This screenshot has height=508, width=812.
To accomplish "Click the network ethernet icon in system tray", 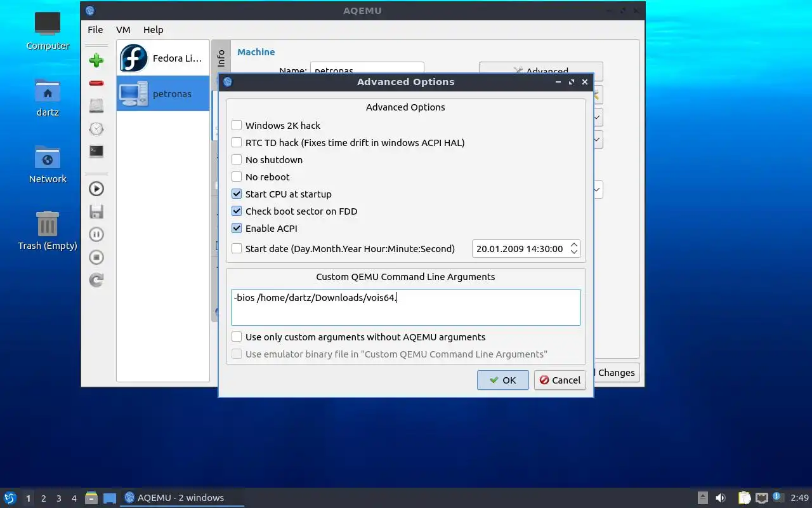I will [761, 498].
